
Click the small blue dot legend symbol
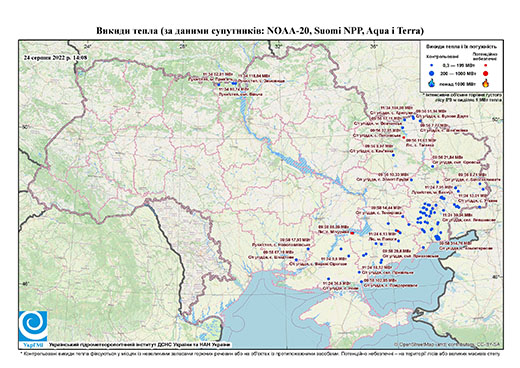[432, 66]
